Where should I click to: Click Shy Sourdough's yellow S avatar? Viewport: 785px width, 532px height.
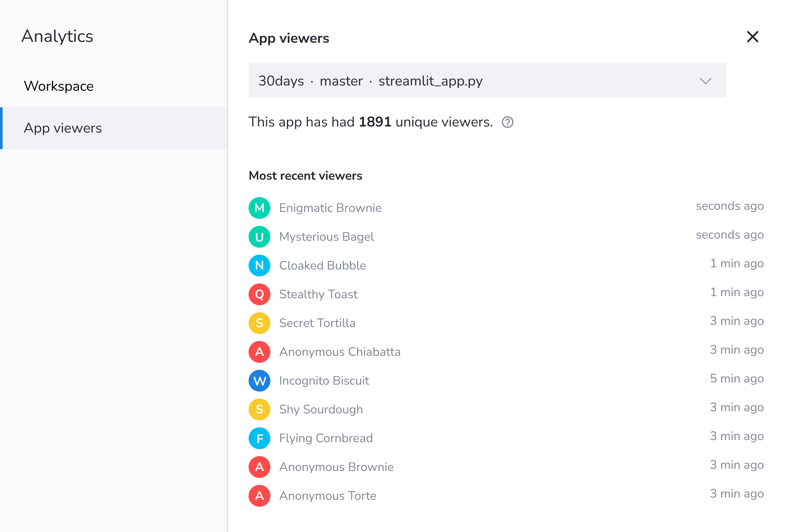[x=259, y=409]
